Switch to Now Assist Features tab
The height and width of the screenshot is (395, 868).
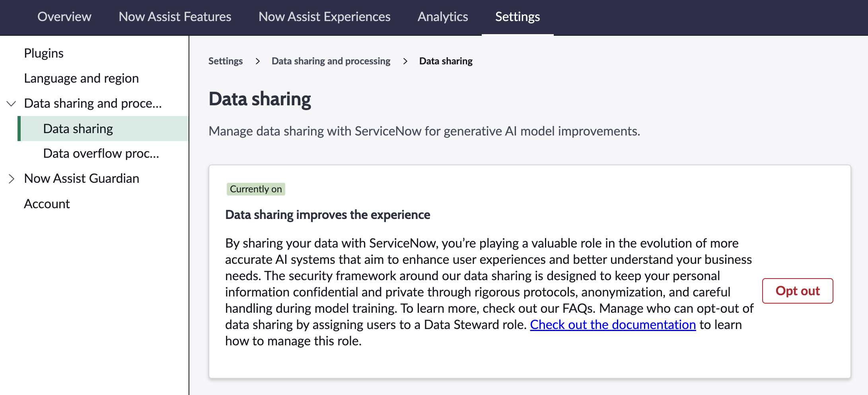pyautogui.click(x=175, y=17)
